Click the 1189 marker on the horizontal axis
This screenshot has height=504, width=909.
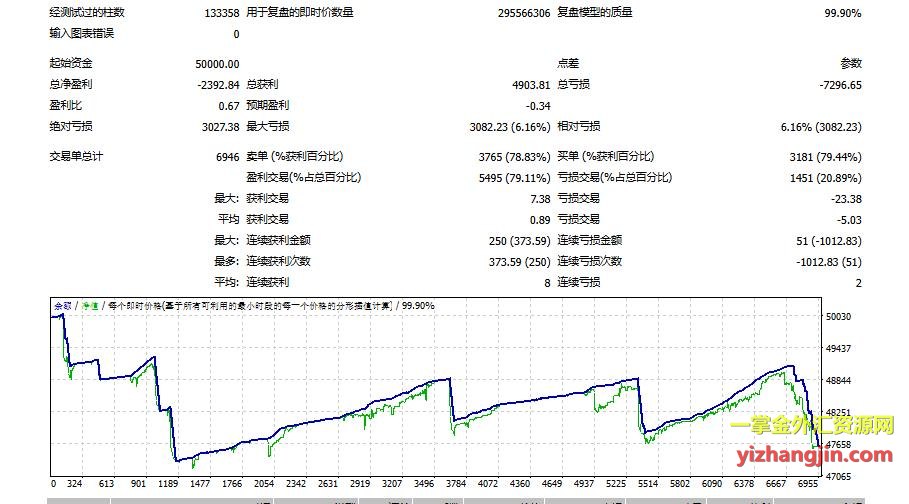pyautogui.click(x=167, y=483)
